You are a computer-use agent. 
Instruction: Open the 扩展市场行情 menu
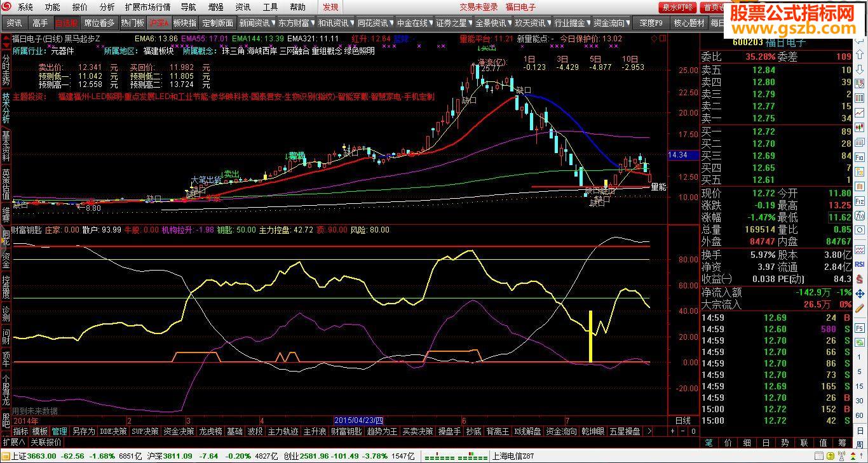148,7
